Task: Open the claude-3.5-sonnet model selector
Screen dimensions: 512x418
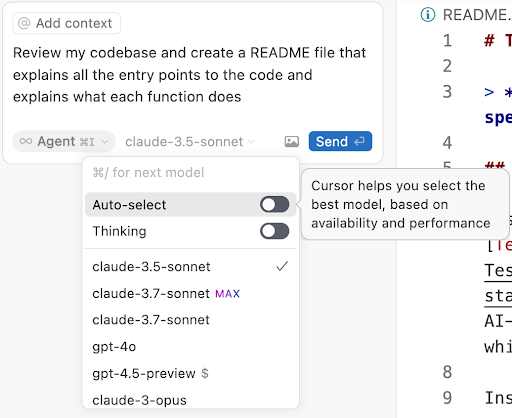Action: pyautogui.click(x=190, y=142)
